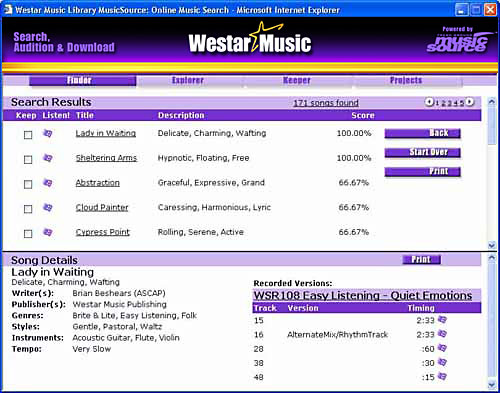Audition track 16 AlternateMix speaker icon
The image size is (500, 393).
(x=442, y=333)
